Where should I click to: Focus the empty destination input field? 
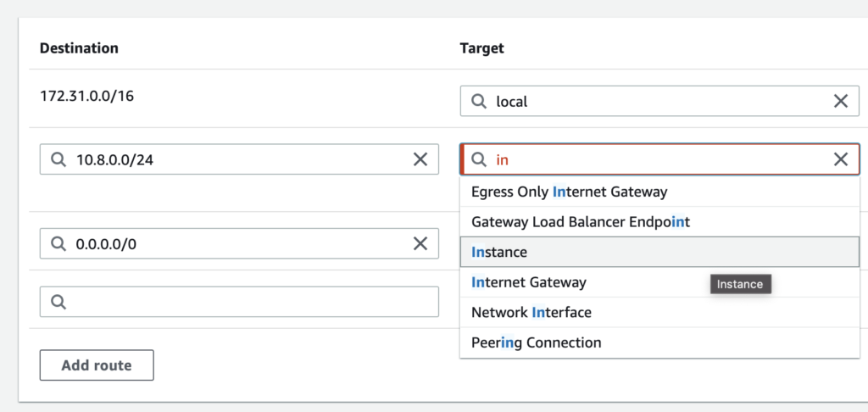[x=239, y=302]
